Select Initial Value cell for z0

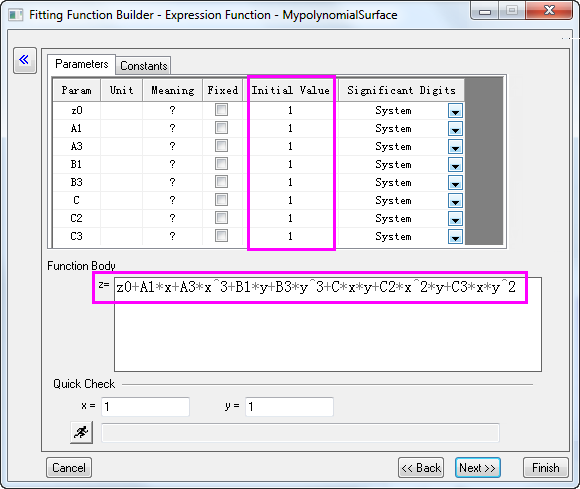(290, 110)
